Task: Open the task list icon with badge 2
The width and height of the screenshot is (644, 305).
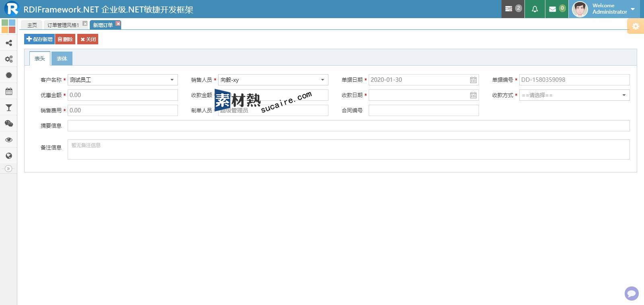Action: [x=513, y=9]
